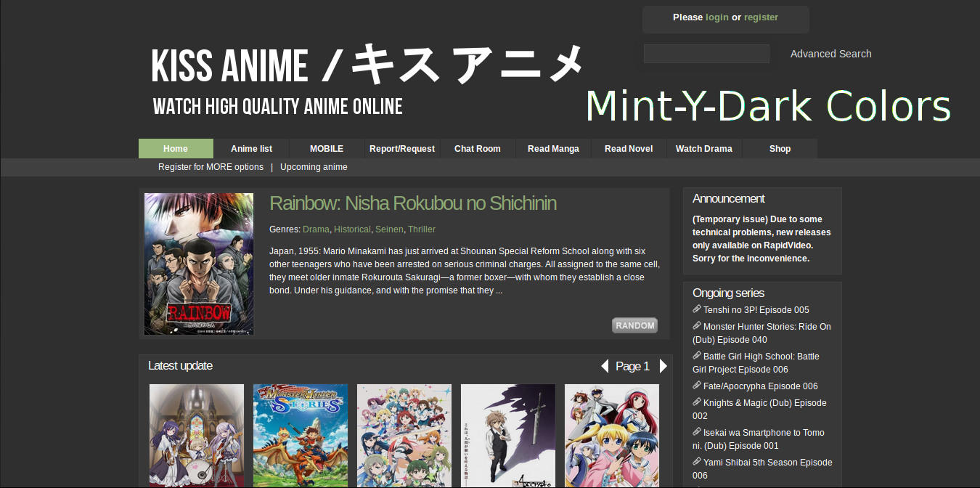The height and width of the screenshot is (488, 980).
Task: Open Tenshi no 3P! Episode 005
Action: click(x=756, y=310)
